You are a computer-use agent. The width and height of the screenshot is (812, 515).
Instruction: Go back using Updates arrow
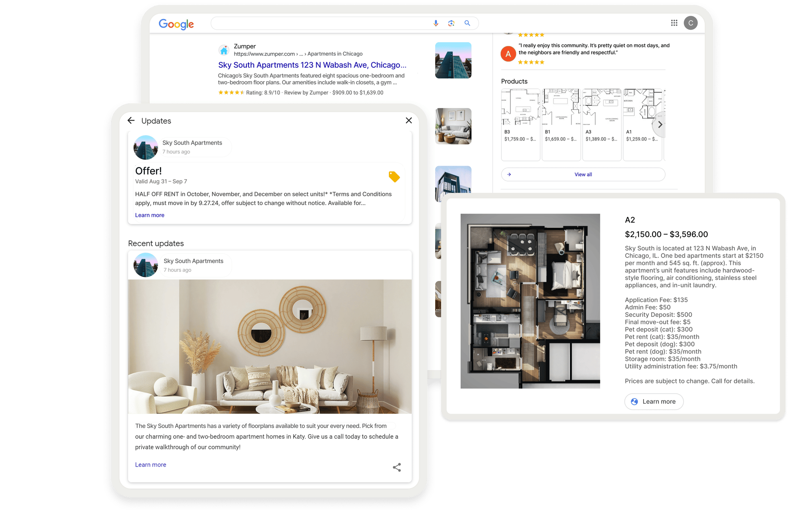pos(131,121)
